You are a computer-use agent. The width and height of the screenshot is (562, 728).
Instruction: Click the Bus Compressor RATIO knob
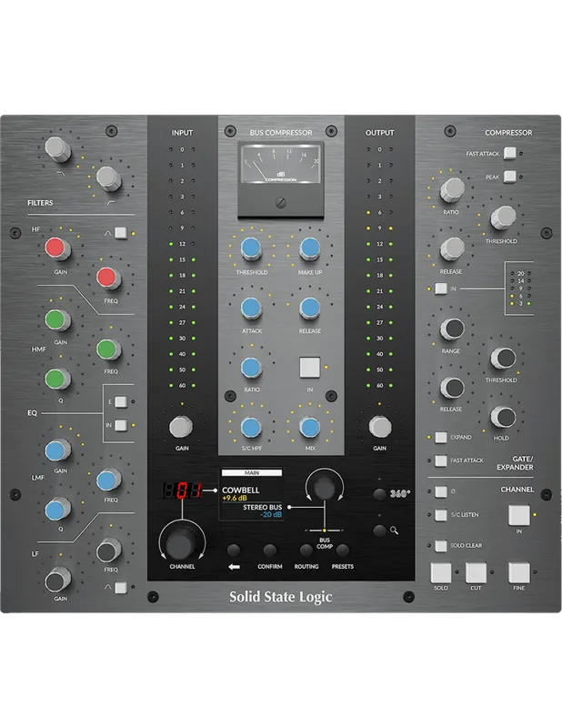pyautogui.click(x=251, y=368)
